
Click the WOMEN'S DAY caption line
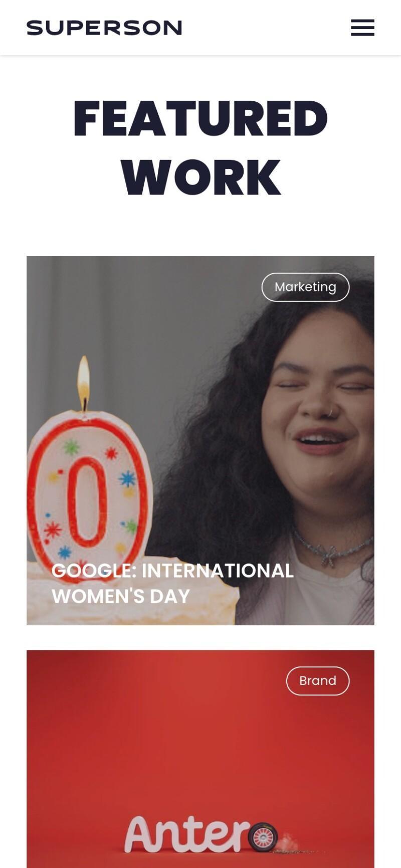click(121, 596)
